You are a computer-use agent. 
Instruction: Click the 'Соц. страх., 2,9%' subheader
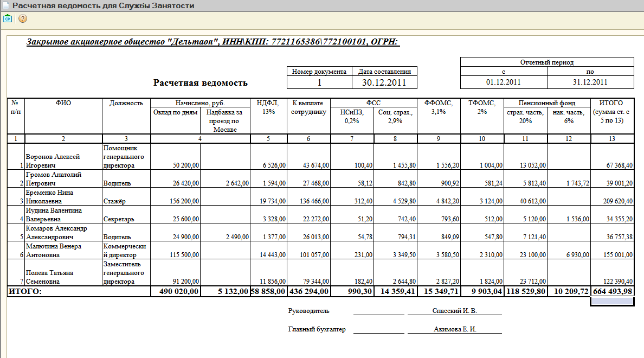coord(395,120)
